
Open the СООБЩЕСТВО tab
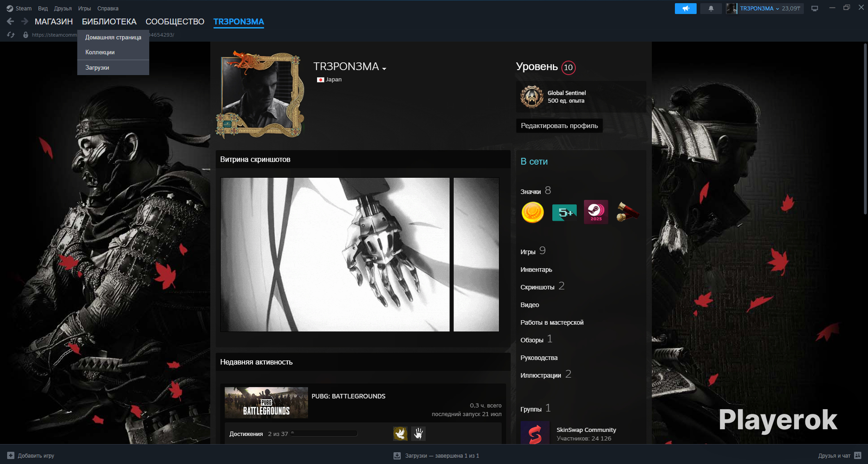click(x=175, y=21)
